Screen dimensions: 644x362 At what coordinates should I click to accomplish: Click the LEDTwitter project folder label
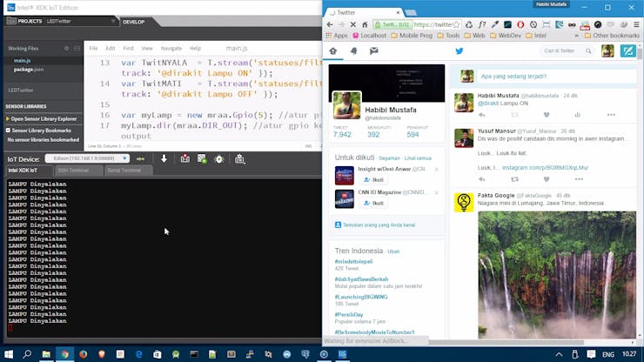(21, 90)
